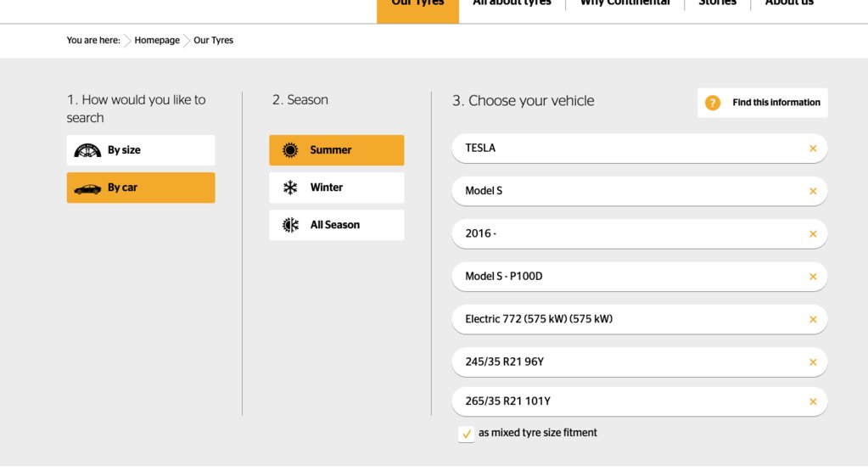
Task: Click the orange question mark help icon
Action: pos(713,103)
